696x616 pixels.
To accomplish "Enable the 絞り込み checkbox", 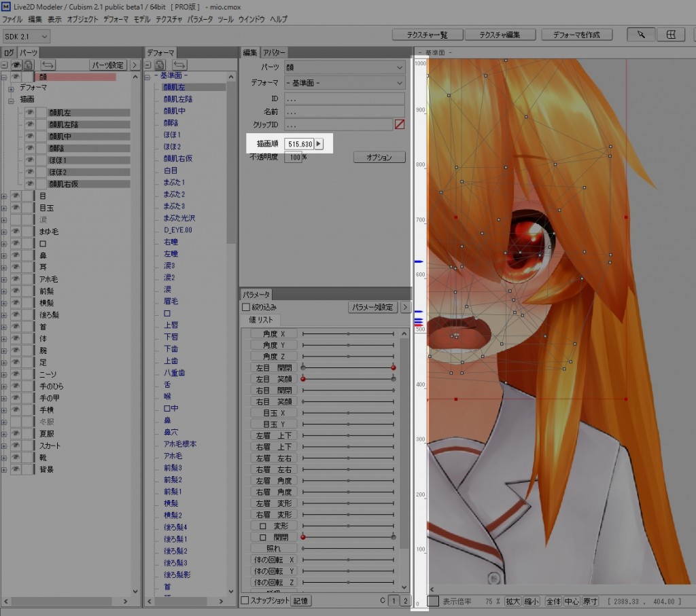I will point(246,307).
